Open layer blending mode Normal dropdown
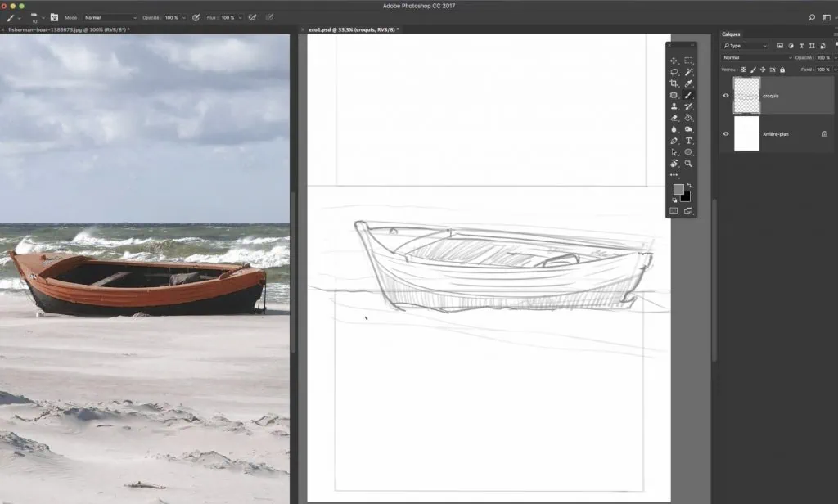This screenshot has height=504, width=838. (x=756, y=58)
